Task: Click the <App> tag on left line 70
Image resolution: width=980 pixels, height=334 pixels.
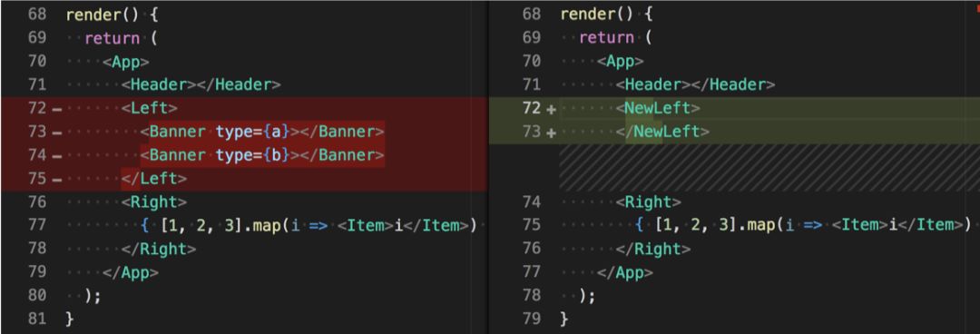Action: 126,62
